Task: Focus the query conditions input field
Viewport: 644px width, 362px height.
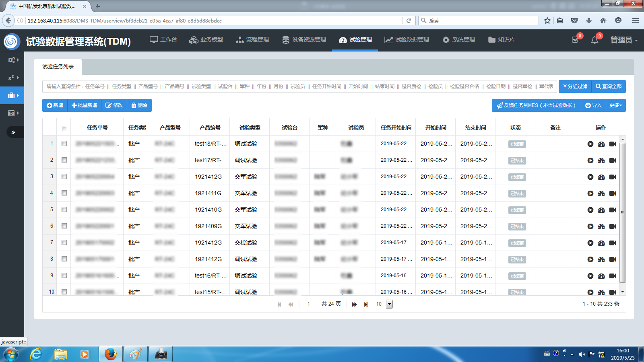Action: pyautogui.click(x=299, y=86)
